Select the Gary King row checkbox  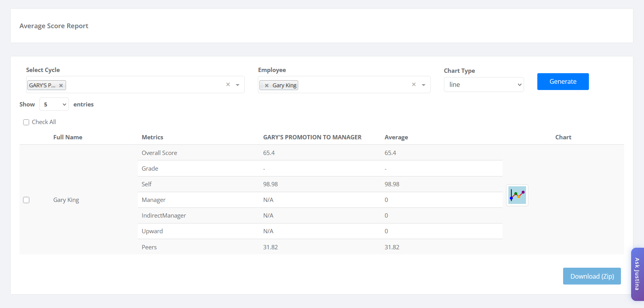pos(26,200)
